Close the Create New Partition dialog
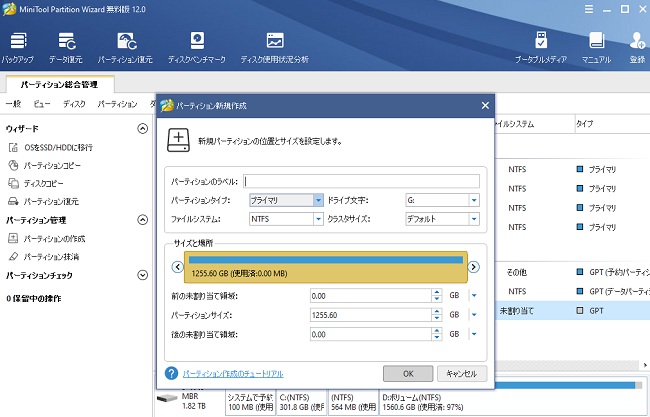This screenshot has height=417, width=650. click(485, 106)
